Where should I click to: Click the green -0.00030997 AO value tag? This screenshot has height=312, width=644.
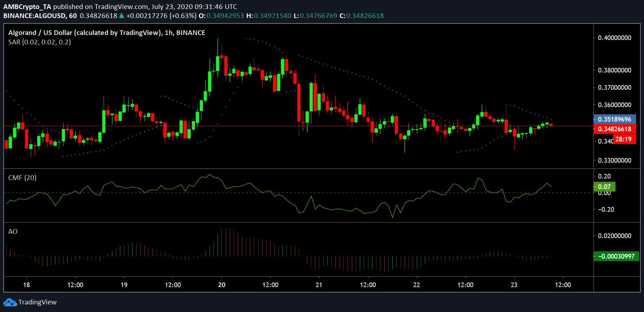click(x=616, y=256)
